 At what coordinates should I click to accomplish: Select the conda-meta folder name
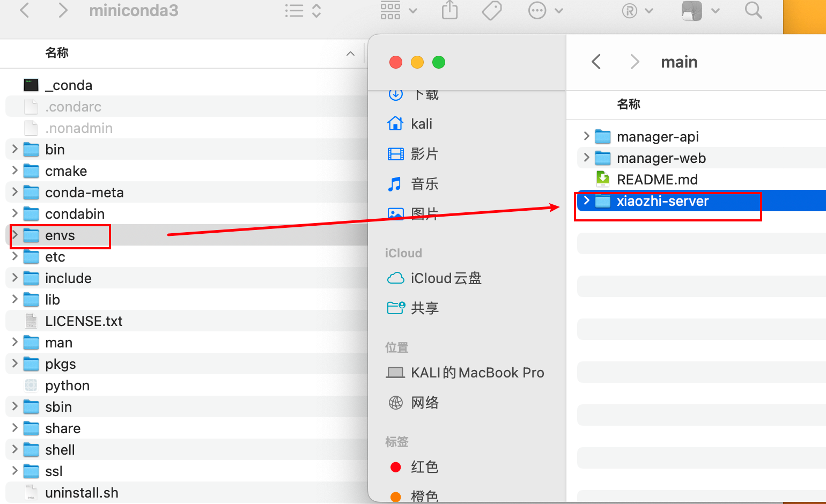click(84, 192)
